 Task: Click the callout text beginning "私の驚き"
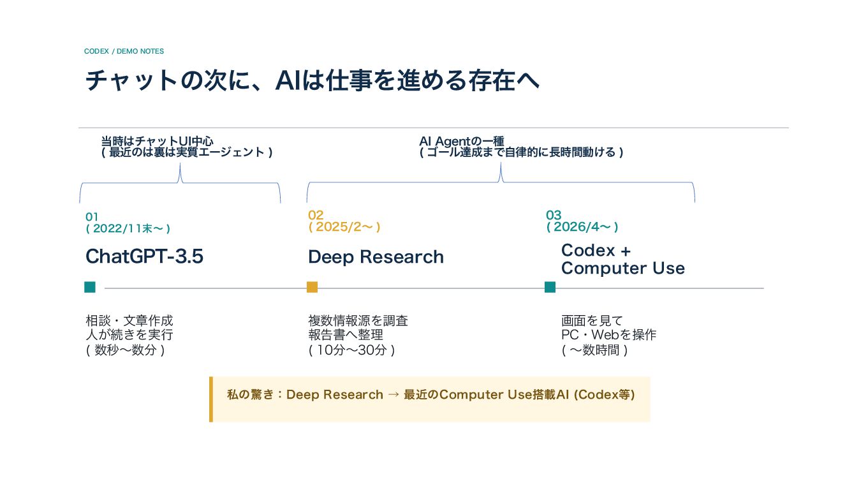431,395
